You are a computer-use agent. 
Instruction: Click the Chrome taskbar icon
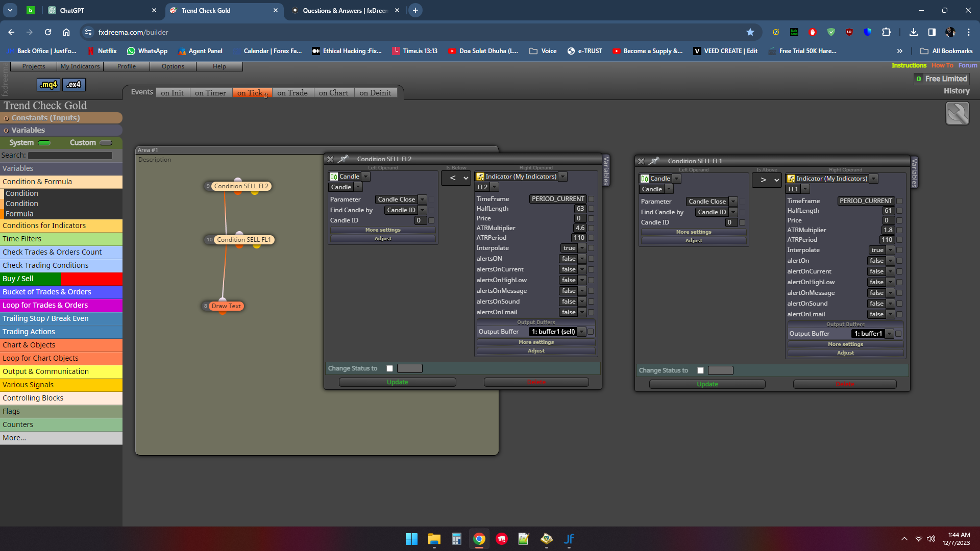point(479,539)
